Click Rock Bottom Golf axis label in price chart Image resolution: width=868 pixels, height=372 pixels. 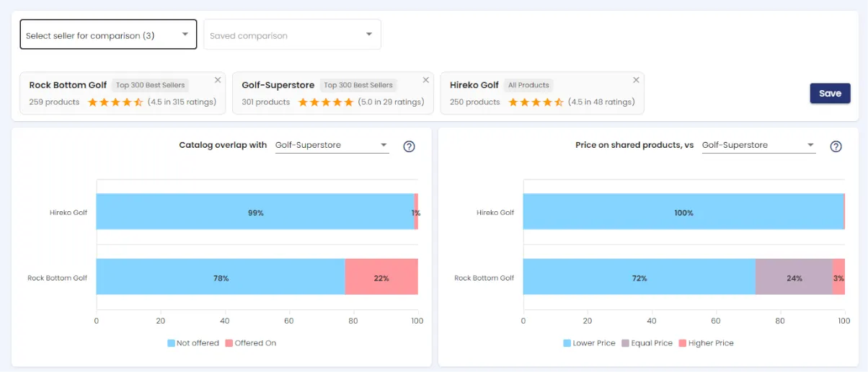point(484,278)
